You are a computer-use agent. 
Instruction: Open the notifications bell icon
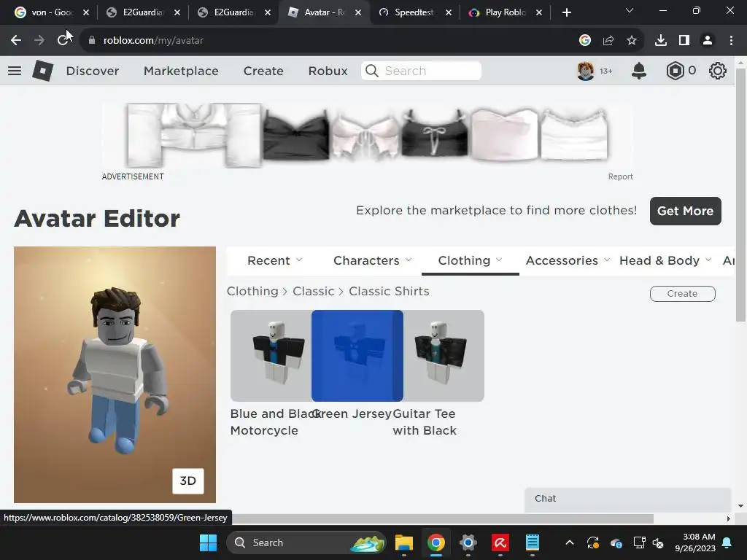tap(639, 71)
